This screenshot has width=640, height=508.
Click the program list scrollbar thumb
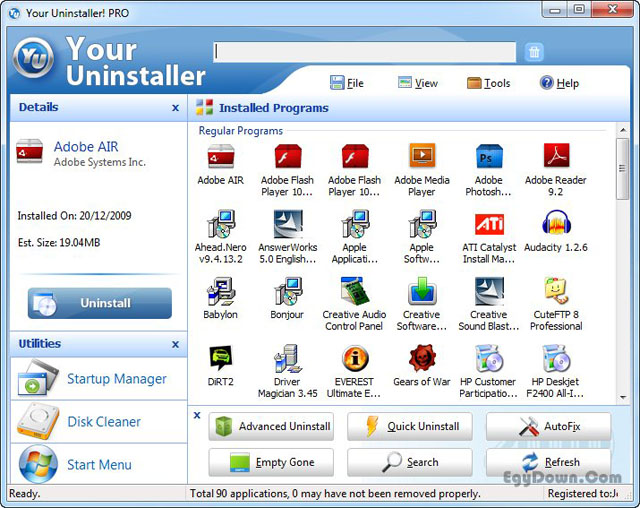tap(623, 169)
